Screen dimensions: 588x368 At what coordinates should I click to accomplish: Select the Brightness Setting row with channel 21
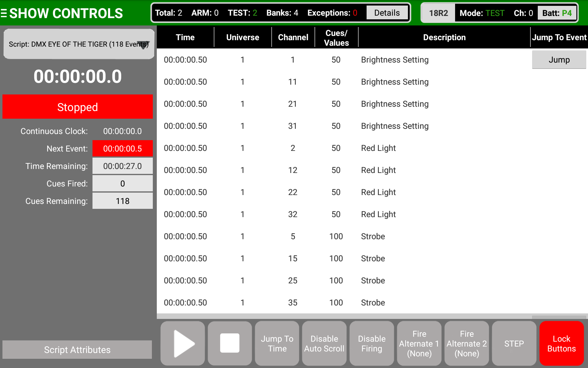372,104
